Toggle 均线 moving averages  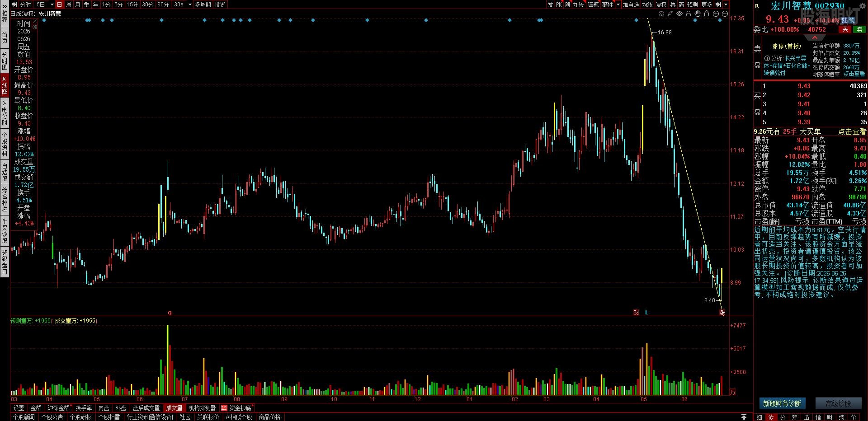point(647,5)
